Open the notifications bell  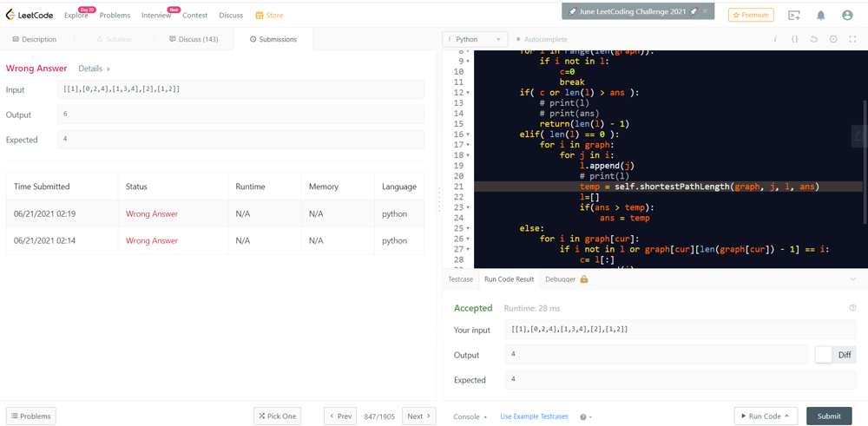coord(821,16)
